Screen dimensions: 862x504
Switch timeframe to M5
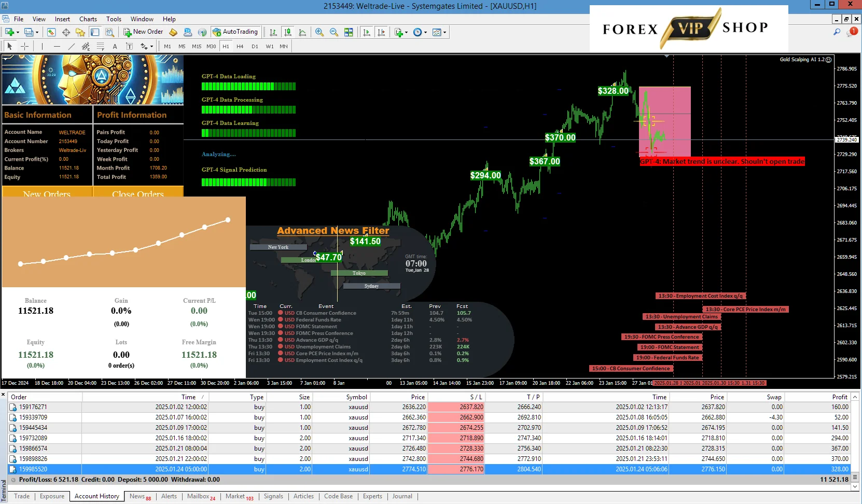pyautogui.click(x=182, y=46)
